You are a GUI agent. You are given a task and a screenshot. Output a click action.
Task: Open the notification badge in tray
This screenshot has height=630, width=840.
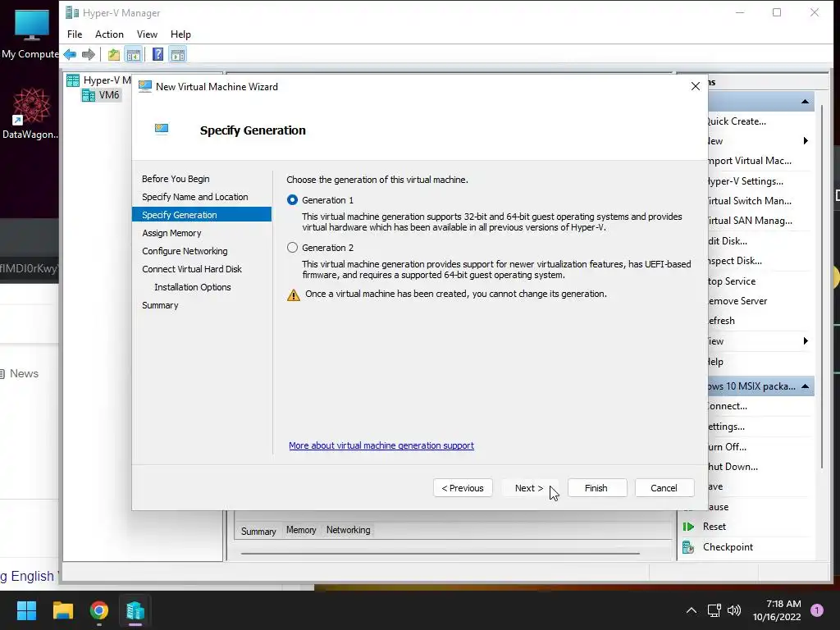coord(817,610)
